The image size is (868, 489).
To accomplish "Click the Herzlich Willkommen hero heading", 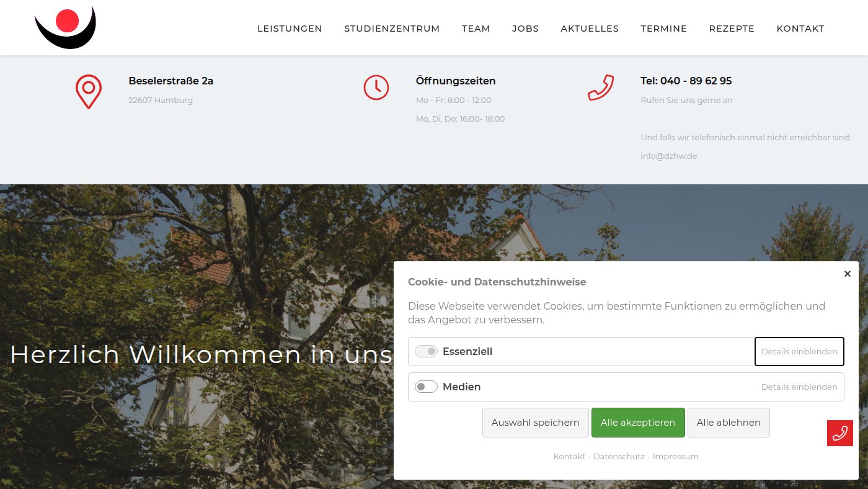I will pos(201,354).
